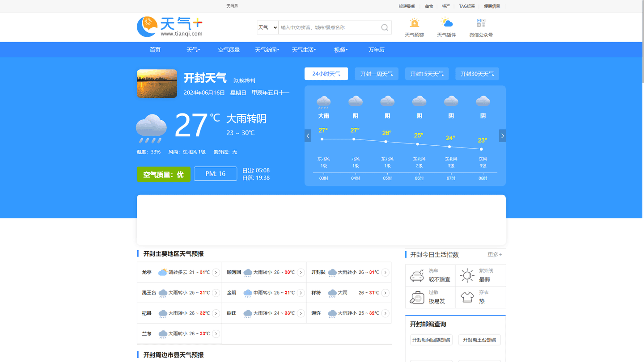The image size is (644, 362).
Task: Click the 龙亭 sunny-to-cloudy weather icon
Action: 163,272
